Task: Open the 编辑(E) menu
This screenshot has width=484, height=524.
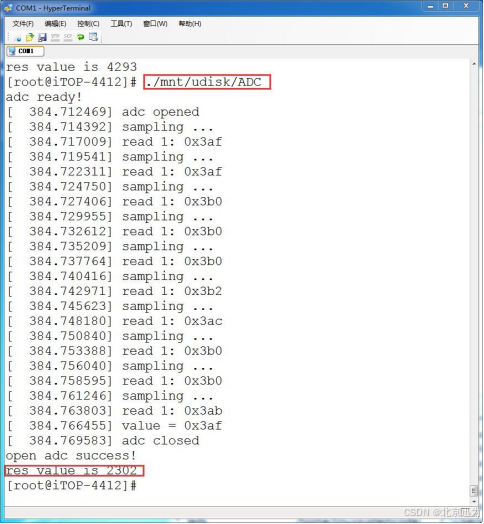Action: (x=55, y=24)
